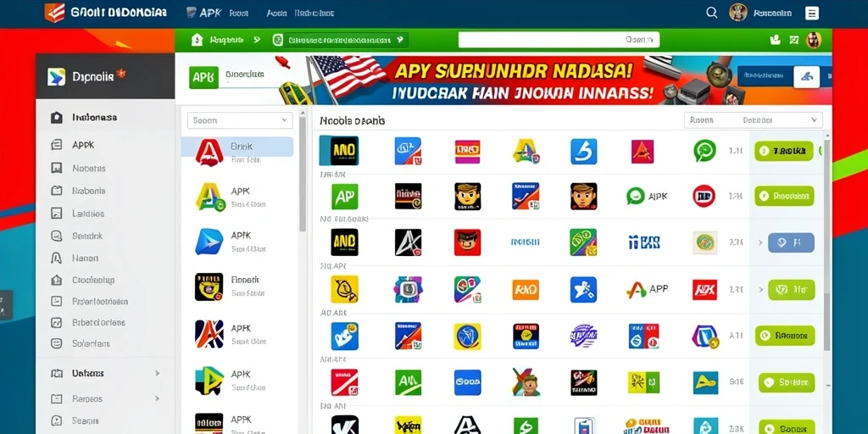Viewport: 868px width, 434px height.
Task: Open the red AIX app icon
Action: [704, 290]
